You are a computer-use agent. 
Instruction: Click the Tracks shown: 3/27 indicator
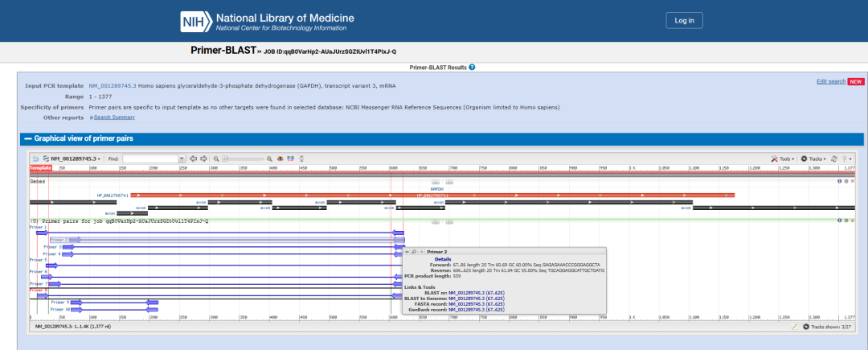point(828,327)
